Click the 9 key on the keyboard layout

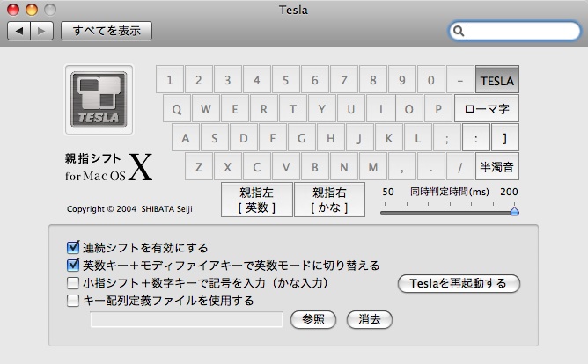click(402, 79)
